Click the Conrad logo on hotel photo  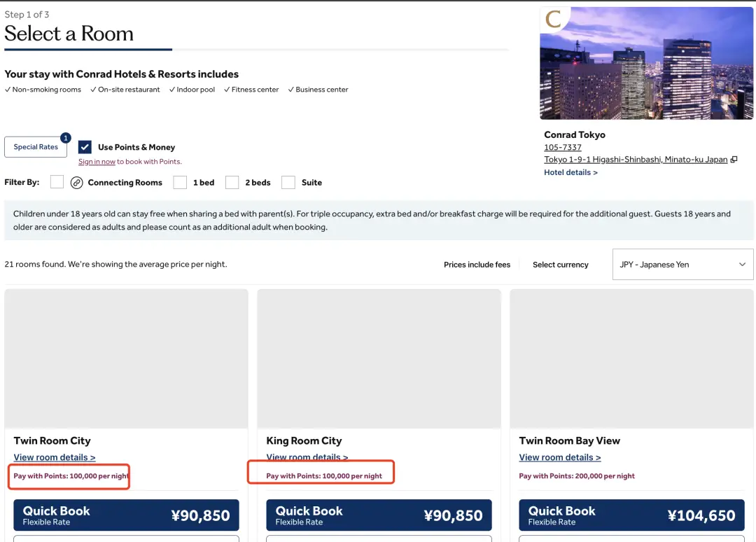554,20
